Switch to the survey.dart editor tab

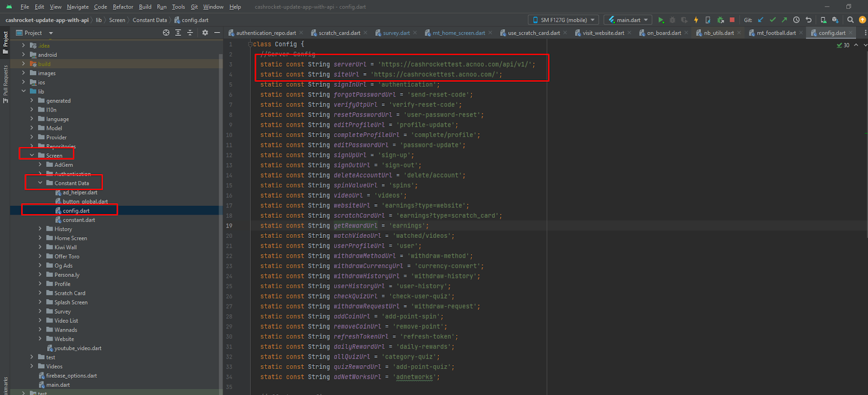pos(396,33)
